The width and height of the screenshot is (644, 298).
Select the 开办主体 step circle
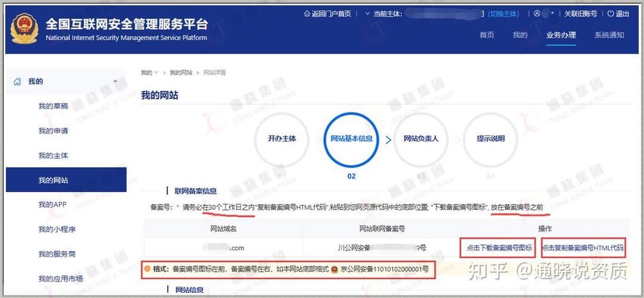coord(281,139)
